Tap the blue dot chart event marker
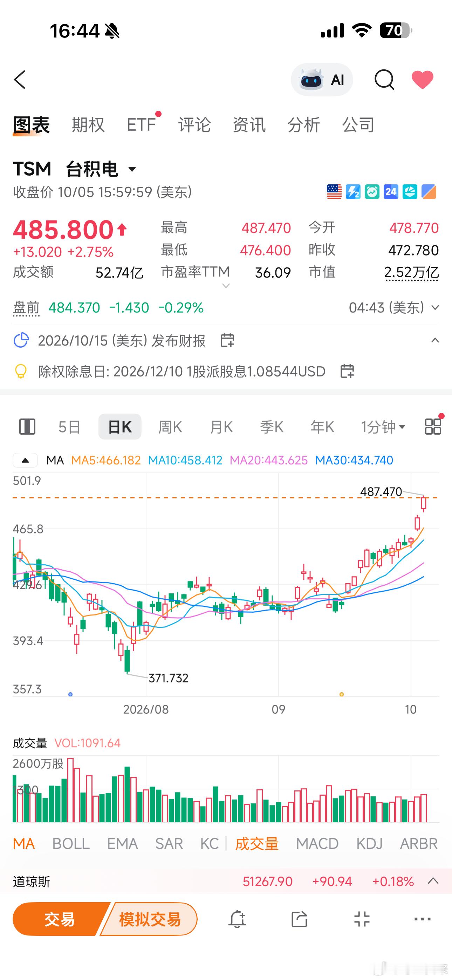 [x=70, y=694]
